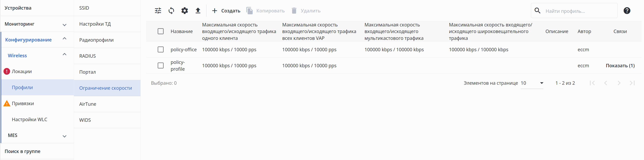Click the red error icon beside Локации
This screenshot has width=644, height=160.
(x=7, y=71)
